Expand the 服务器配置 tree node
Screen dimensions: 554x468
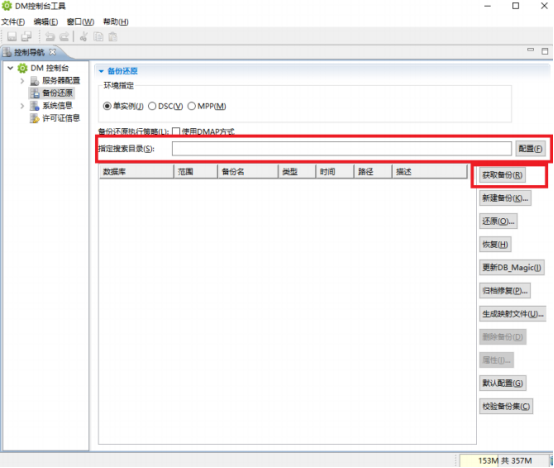pos(22,81)
